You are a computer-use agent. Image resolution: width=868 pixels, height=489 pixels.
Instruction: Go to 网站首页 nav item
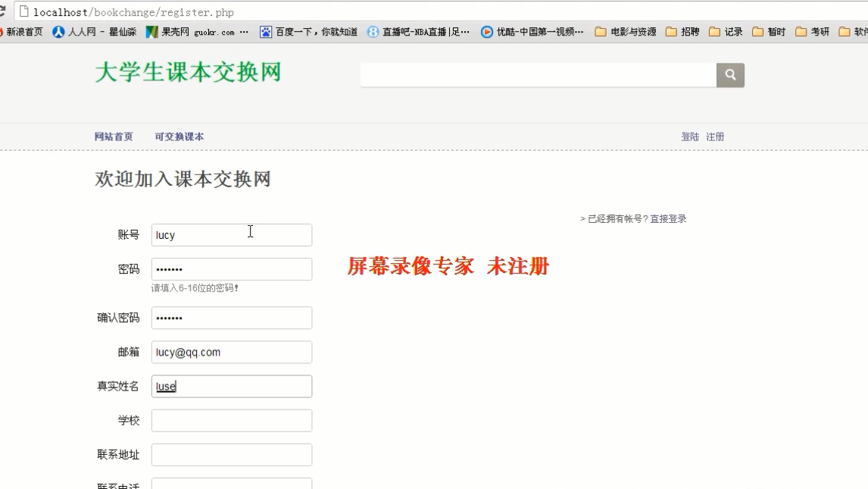(114, 136)
